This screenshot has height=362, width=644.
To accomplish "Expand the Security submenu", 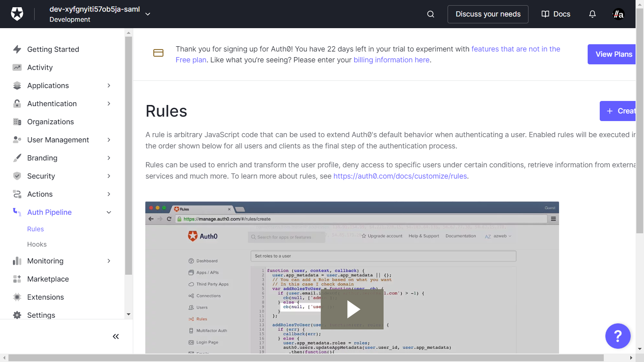I will [109, 176].
